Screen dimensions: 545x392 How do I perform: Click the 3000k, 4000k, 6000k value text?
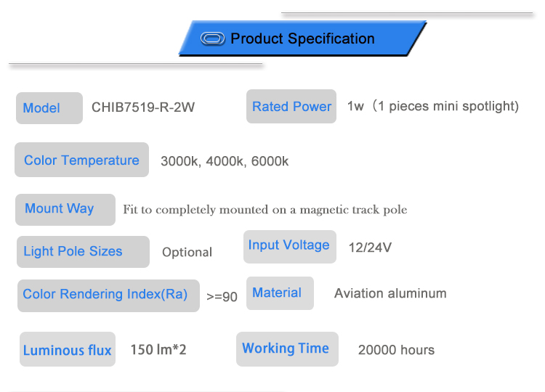click(224, 161)
